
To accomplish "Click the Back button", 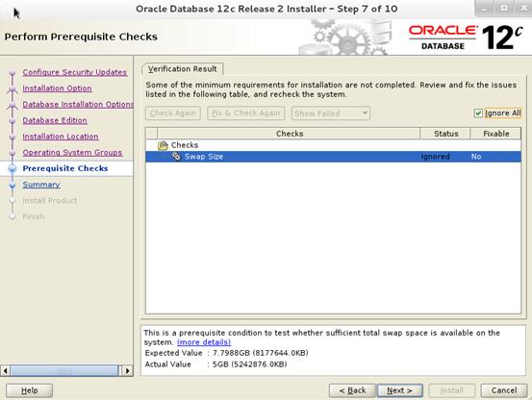I will tap(352, 390).
